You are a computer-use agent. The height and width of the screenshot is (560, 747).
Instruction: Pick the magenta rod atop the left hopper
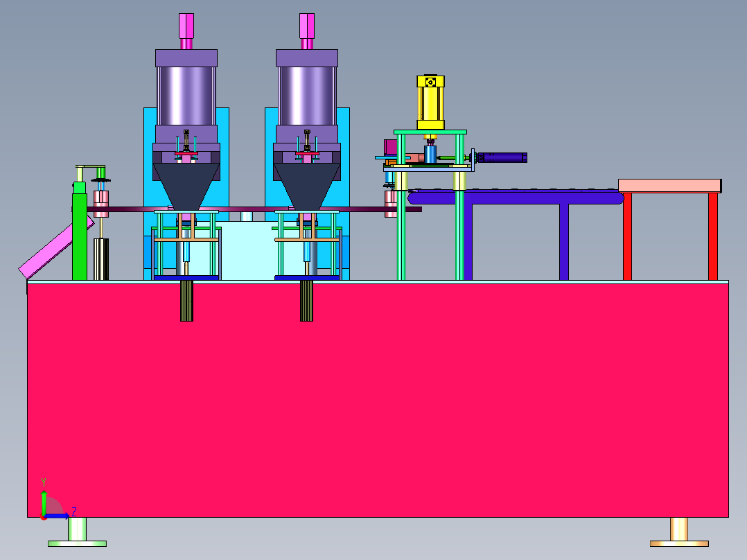click(x=186, y=31)
